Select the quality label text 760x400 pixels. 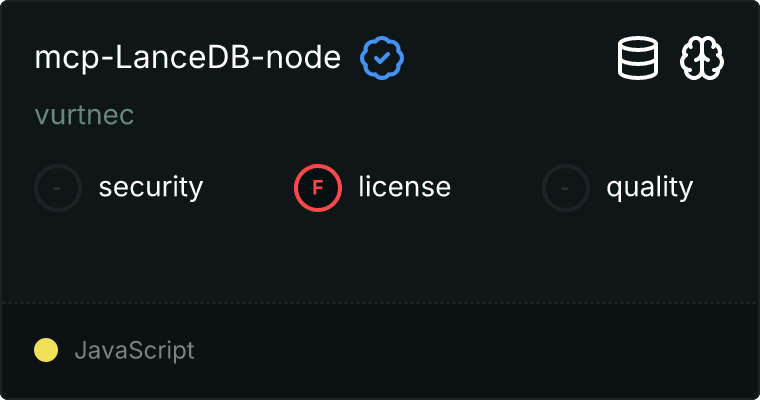tap(649, 187)
